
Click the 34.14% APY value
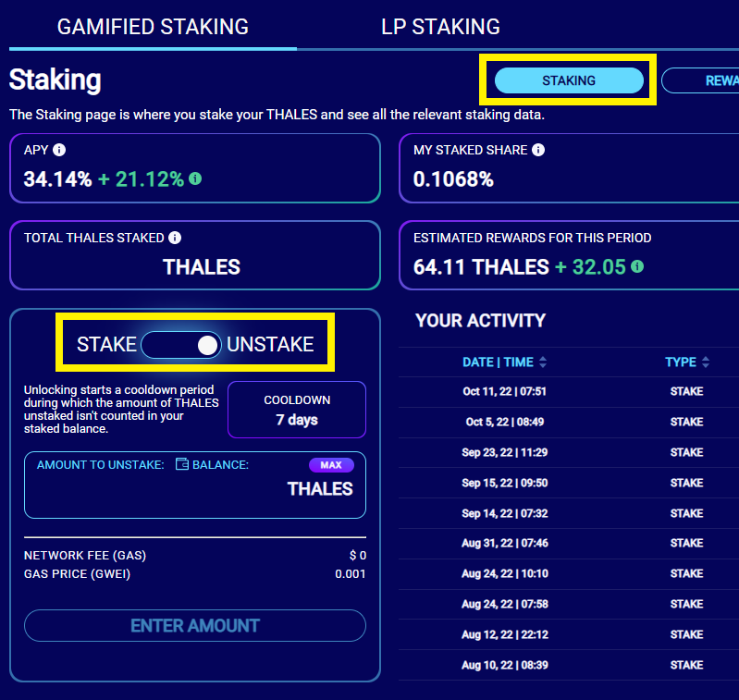(x=57, y=179)
